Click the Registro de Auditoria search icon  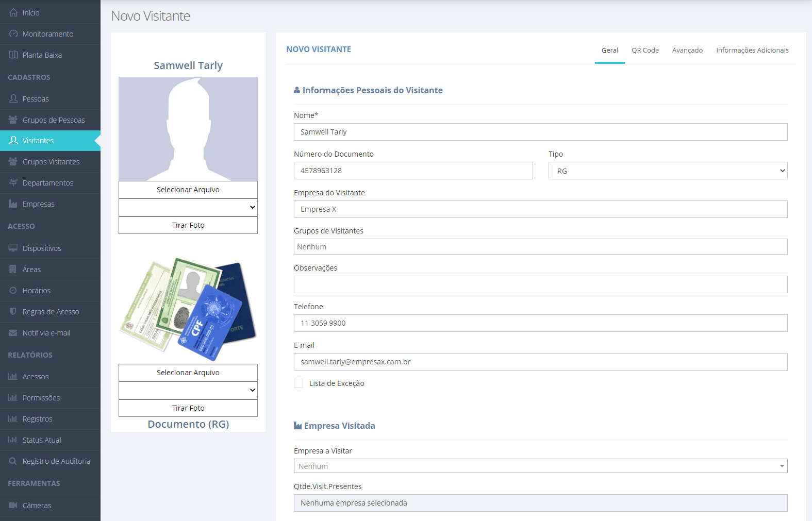tap(13, 461)
